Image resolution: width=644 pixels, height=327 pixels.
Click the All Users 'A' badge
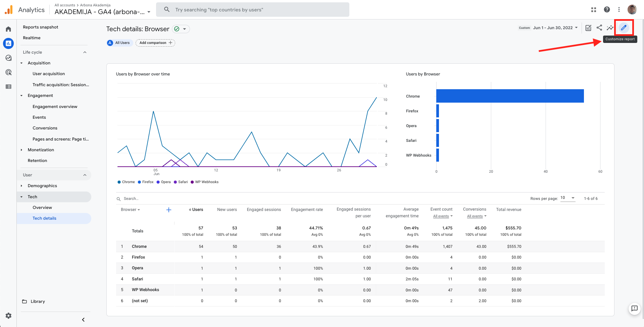pos(110,43)
